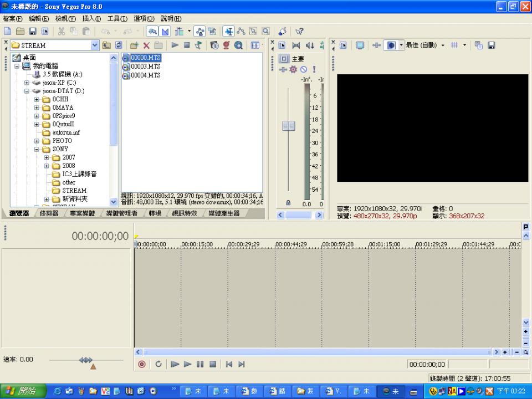Click the What's This help icon
The image size is (532, 399).
tap(299, 32)
